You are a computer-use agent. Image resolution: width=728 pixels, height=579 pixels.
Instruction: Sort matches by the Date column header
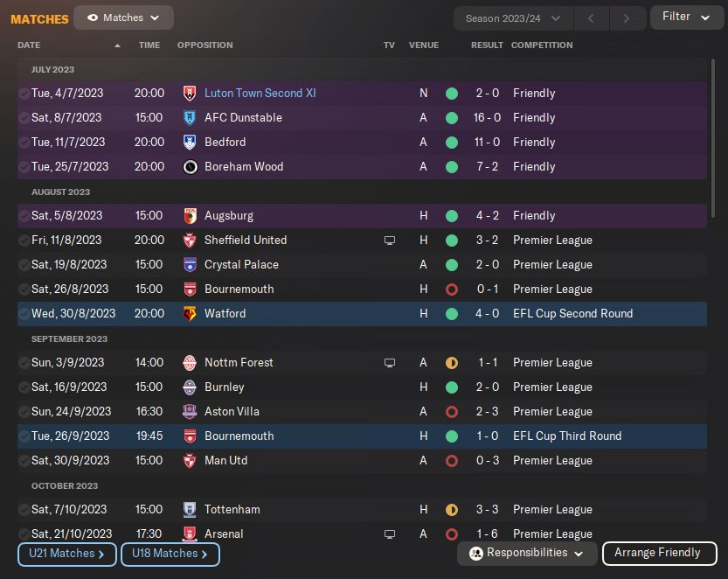(30, 45)
